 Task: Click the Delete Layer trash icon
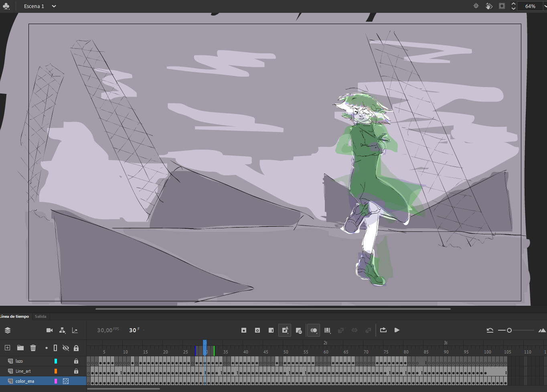click(33, 348)
